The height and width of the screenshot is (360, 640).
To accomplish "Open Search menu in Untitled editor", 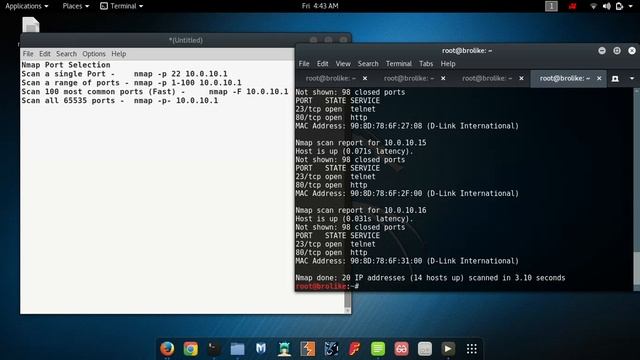I will pyautogui.click(x=66, y=54).
